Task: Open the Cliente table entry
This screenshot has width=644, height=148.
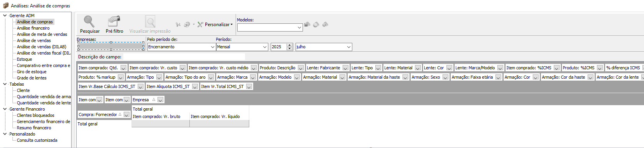Action: click(x=23, y=90)
